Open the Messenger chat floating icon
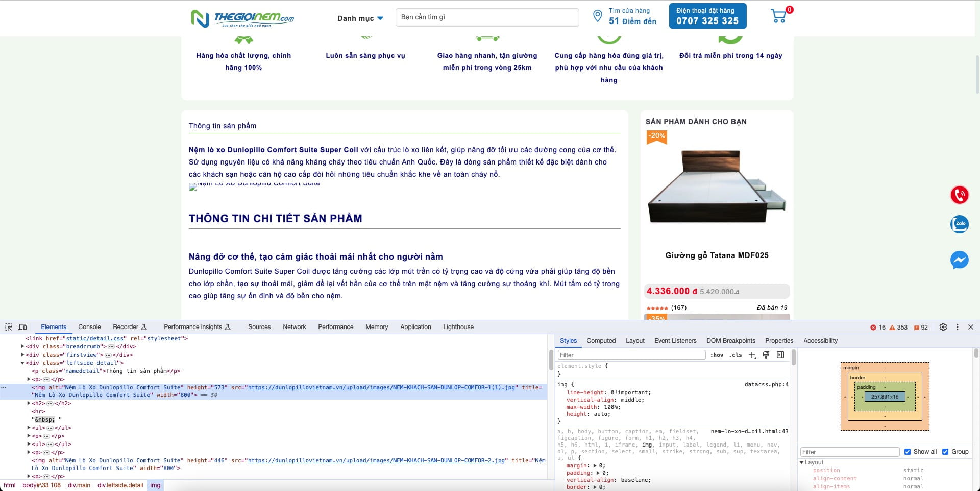This screenshot has height=491, width=980. tap(960, 260)
